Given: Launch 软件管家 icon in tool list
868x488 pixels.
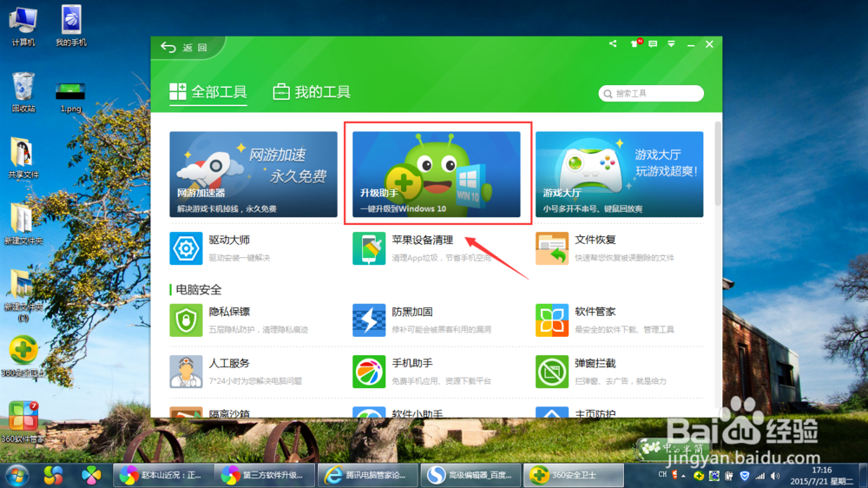Looking at the screenshot, I should tap(552, 320).
